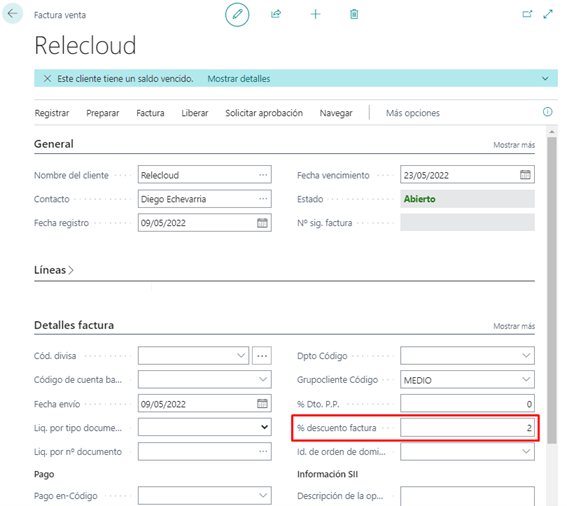This screenshot has width=567, height=506.
Task: Open the Registrar menu
Action: click(x=52, y=113)
